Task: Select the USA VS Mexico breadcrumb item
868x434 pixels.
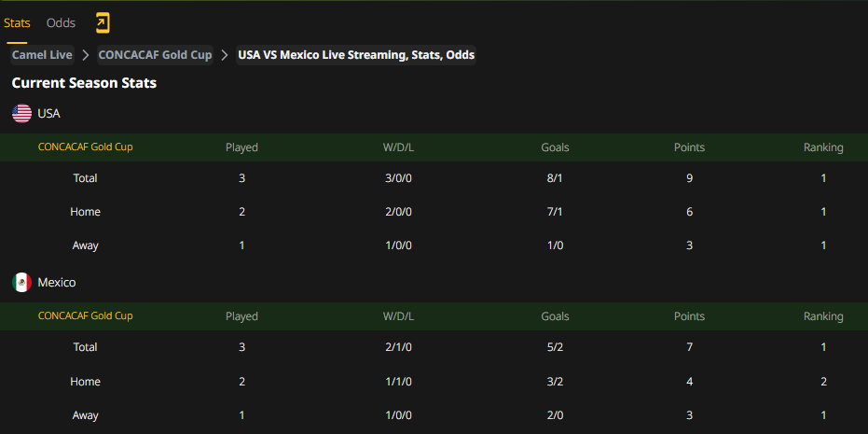Action: tap(356, 55)
